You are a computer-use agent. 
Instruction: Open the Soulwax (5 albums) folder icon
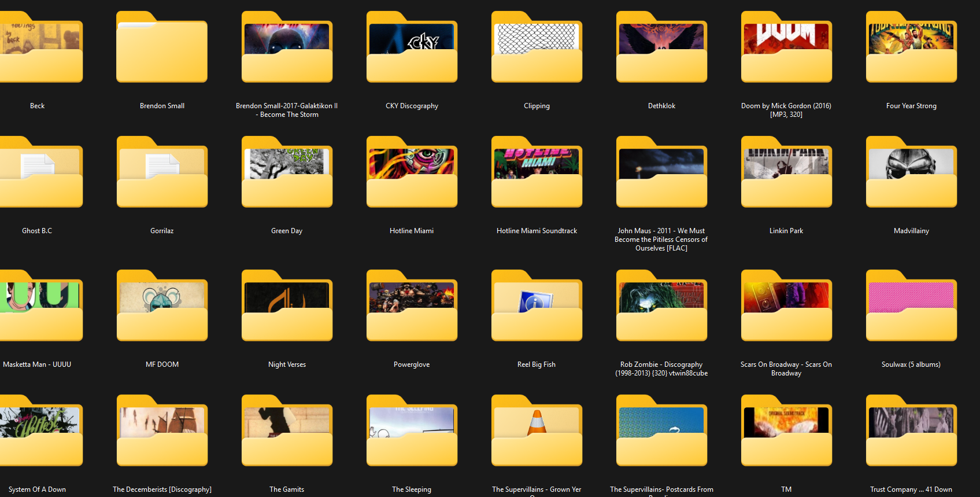click(x=911, y=305)
